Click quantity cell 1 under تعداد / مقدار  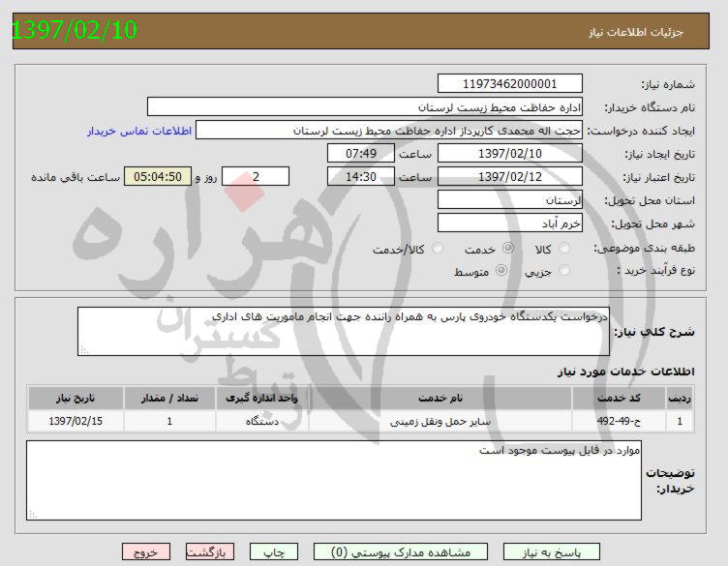[169, 421]
